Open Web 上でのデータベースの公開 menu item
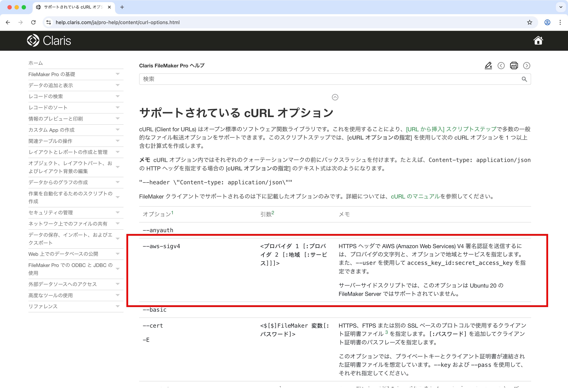This screenshot has height=392, width=568. [x=63, y=254]
